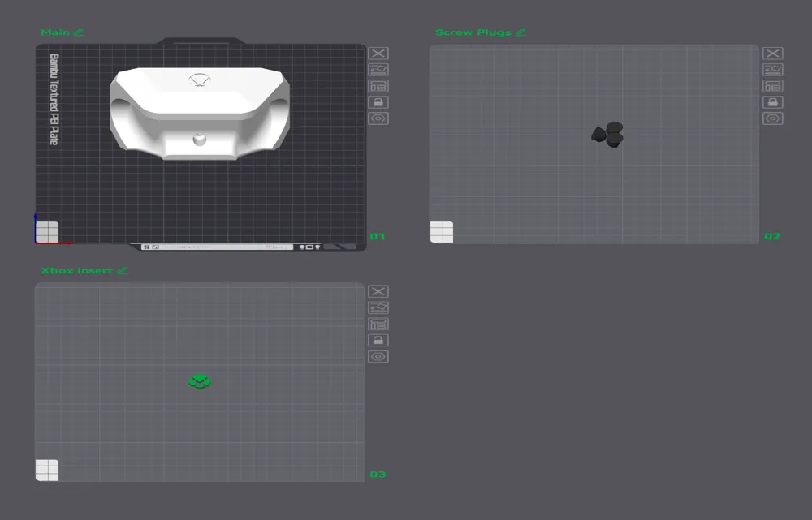Toggle the lock on the Screw Plugs plate

(772, 101)
